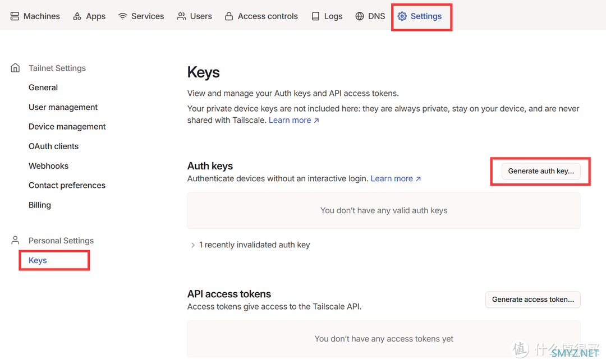Click the Tailnet Settings heading
This screenshot has height=364, width=606.
click(57, 68)
